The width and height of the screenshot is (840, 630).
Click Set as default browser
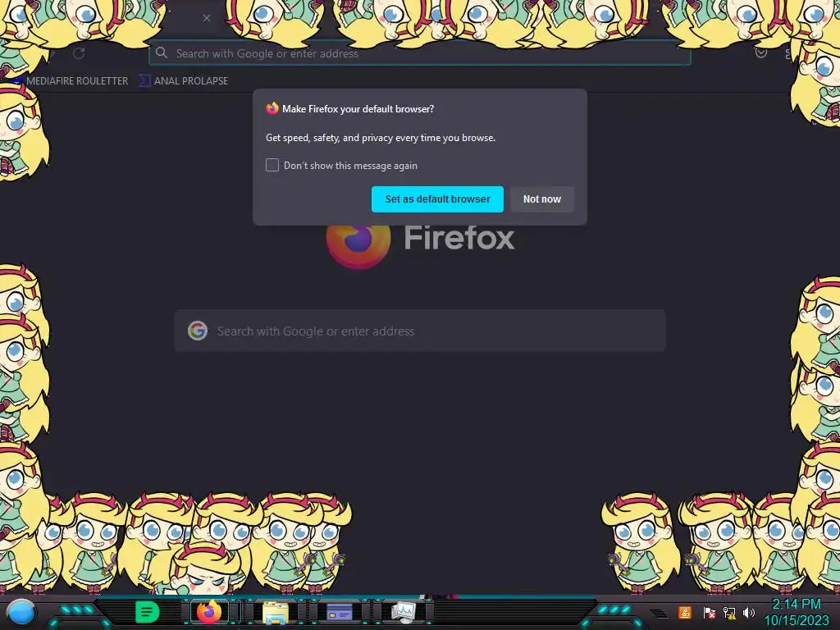437,199
